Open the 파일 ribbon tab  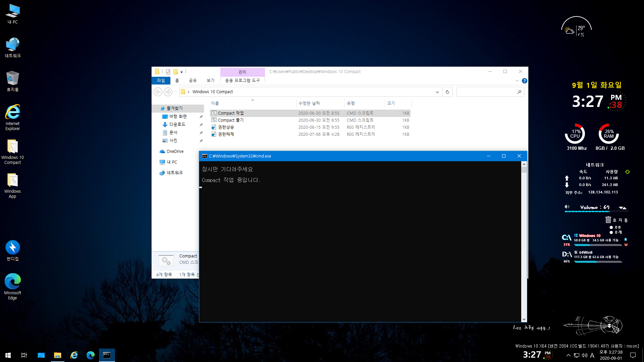pyautogui.click(x=161, y=80)
